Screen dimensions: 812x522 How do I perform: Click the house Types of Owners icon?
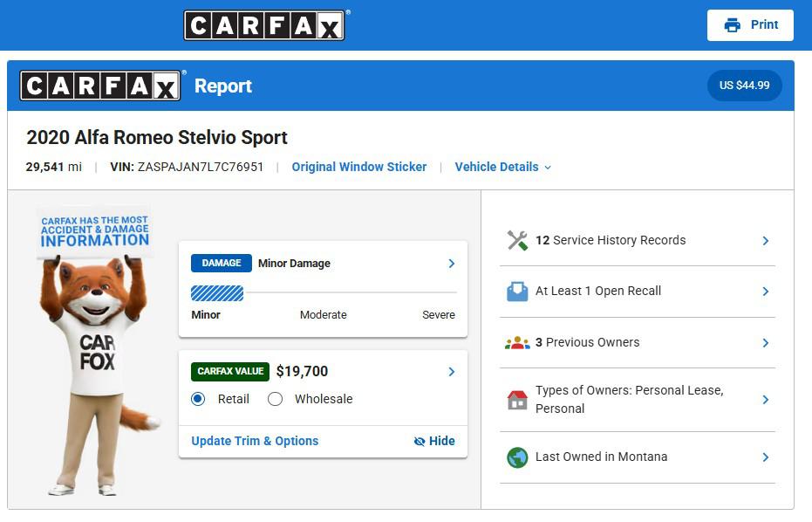pos(517,400)
